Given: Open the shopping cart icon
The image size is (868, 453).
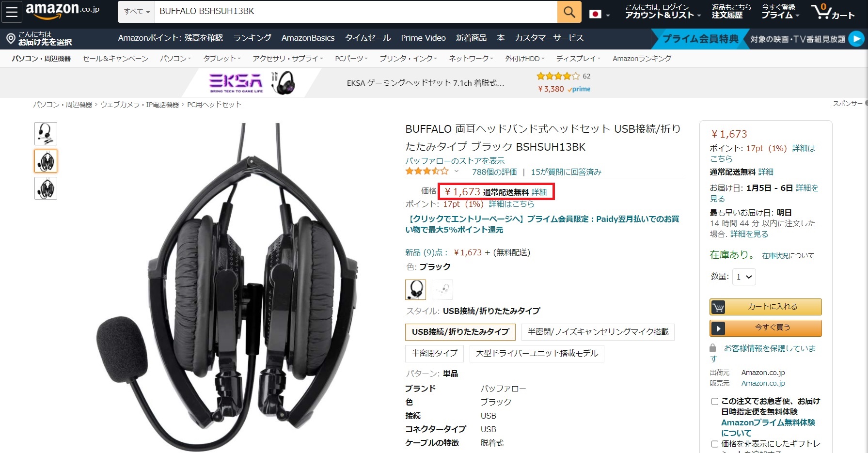Looking at the screenshot, I should tap(833, 12).
